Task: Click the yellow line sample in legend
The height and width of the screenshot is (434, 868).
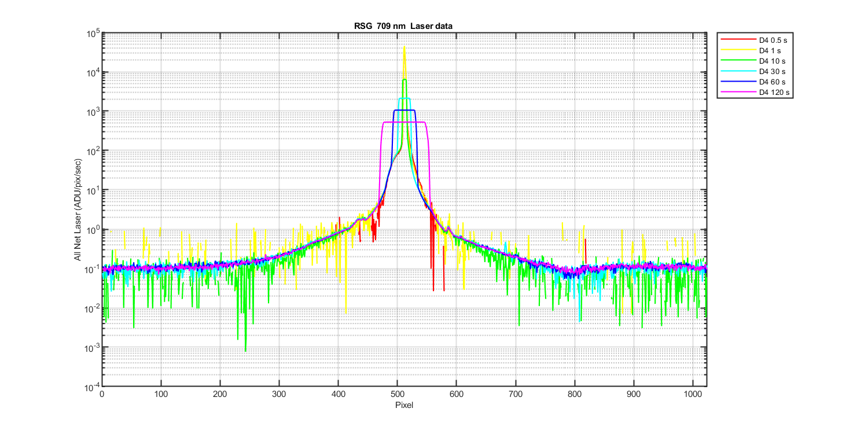Action: 738,51
